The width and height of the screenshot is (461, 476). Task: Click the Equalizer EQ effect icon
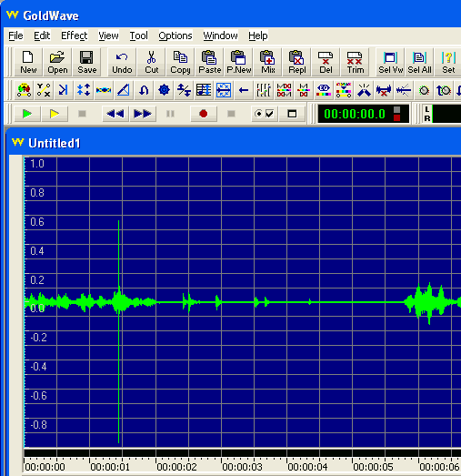click(324, 90)
